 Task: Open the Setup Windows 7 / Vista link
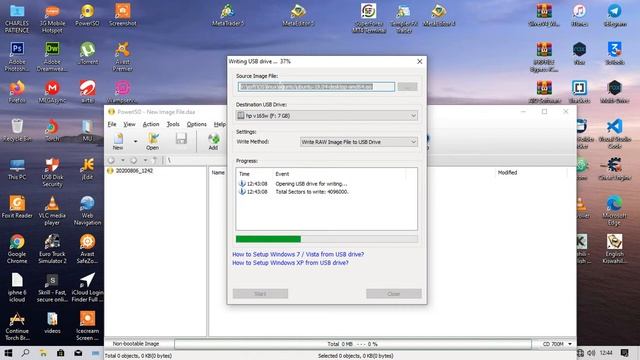pos(298,254)
